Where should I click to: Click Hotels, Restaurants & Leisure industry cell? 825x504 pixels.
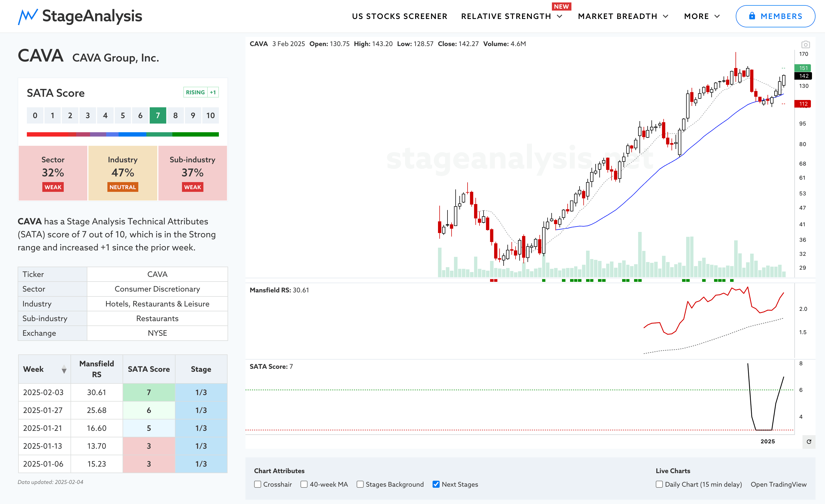coord(157,304)
